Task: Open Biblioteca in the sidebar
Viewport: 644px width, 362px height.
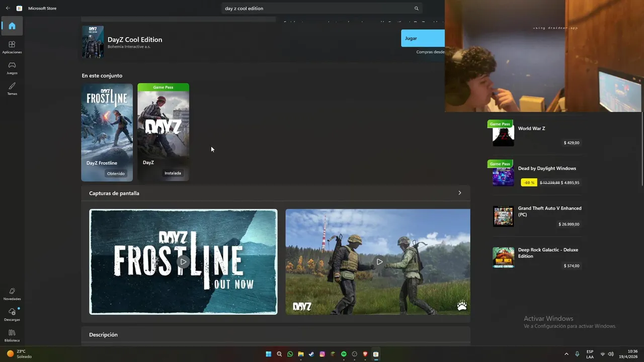Action: (x=12, y=335)
